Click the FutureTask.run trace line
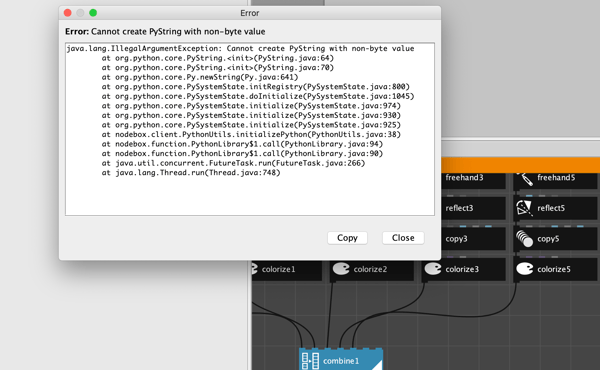600x370 pixels. pyautogui.click(x=233, y=163)
